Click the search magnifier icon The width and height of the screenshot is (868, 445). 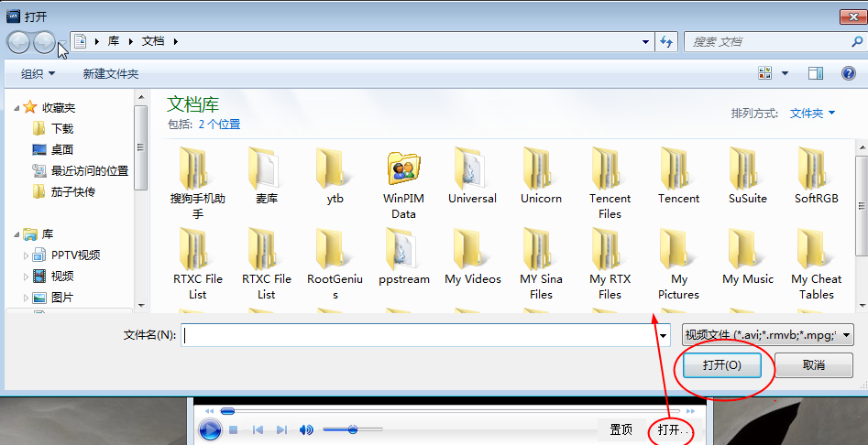point(856,41)
